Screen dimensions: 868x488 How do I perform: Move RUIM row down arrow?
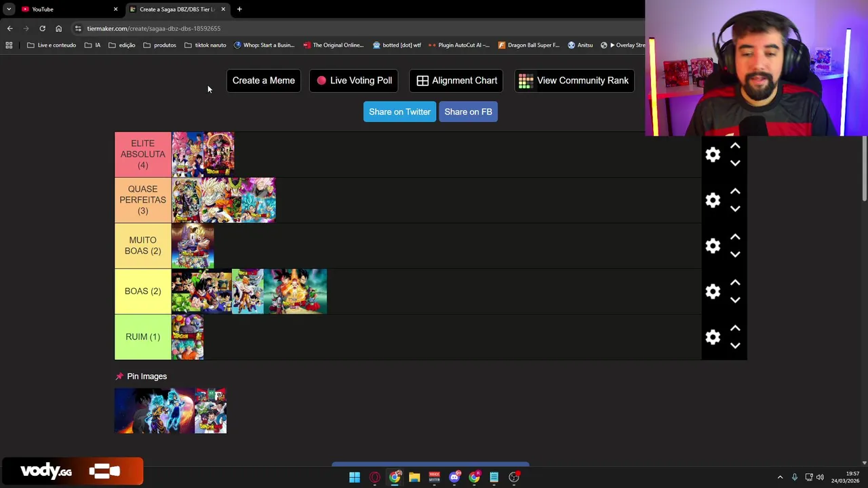(x=735, y=346)
